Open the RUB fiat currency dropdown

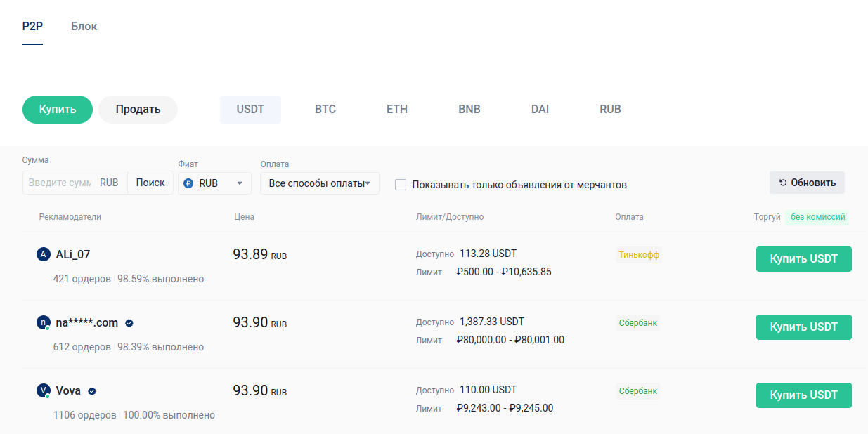(x=214, y=183)
